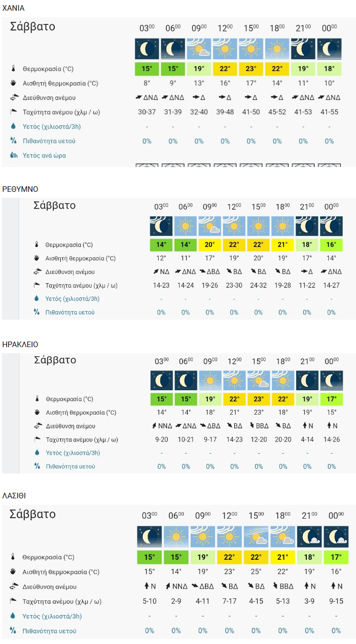The width and height of the screenshot is (356, 644).
Task: Click the ΡΕΘΥΜΝΟ region heading
Action: point(20,189)
